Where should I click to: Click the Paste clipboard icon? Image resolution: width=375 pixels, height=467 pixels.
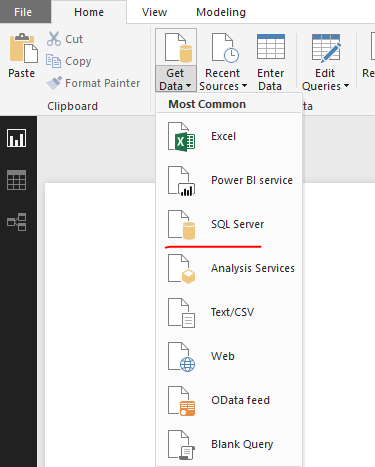pos(23,48)
